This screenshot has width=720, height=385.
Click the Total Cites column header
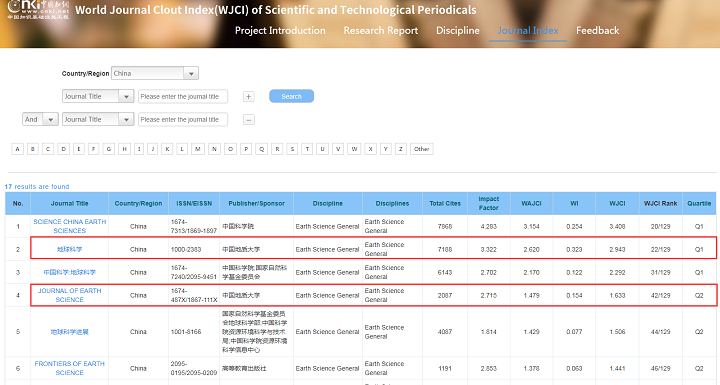click(x=445, y=203)
